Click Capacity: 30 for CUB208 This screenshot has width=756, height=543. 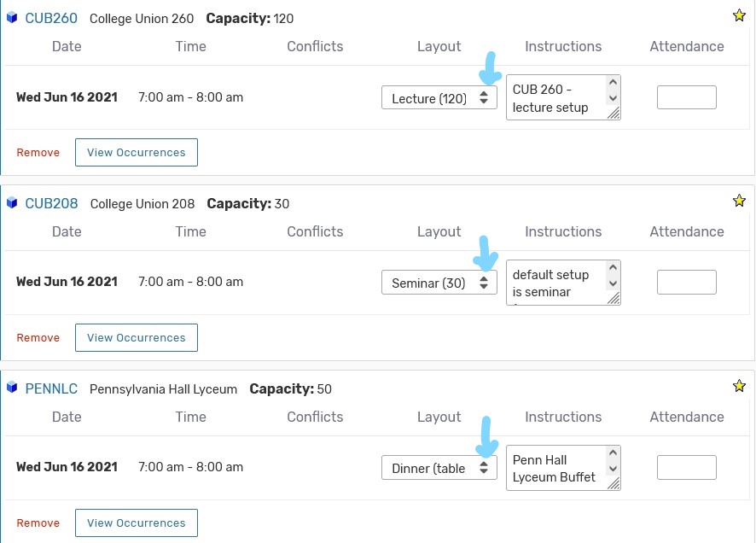pyautogui.click(x=247, y=204)
